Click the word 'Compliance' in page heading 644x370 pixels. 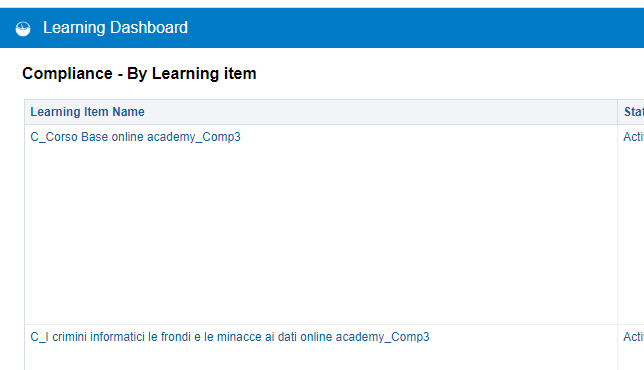(x=67, y=74)
